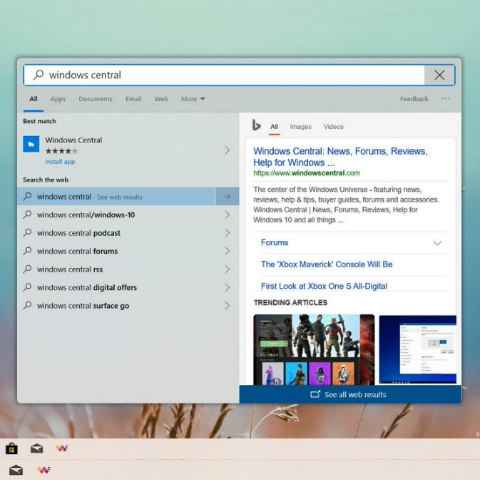Open the Fortnite trending article thumbnail

(x=314, y=350)
